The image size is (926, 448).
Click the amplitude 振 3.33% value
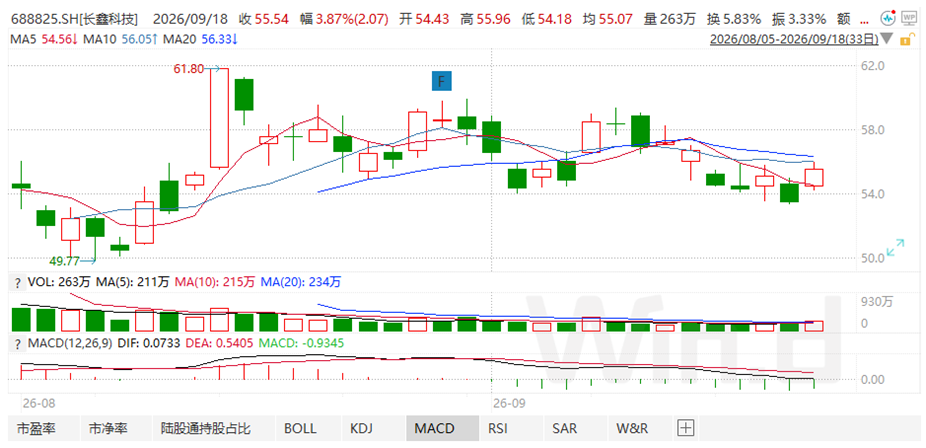click(799, 19)
